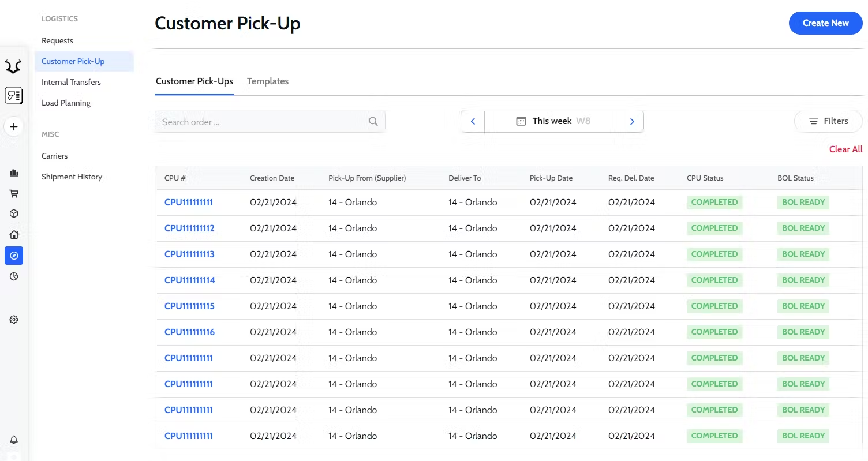Select Load Planning in sidebar menu
The image size is (868, 461).
pos(66,103)
